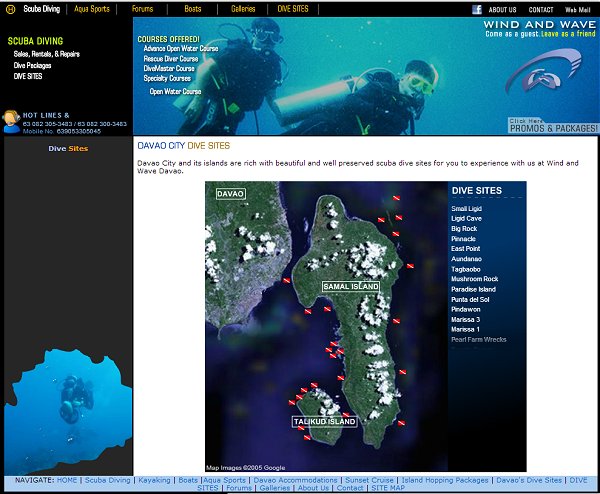The image size is (600, 494).
Task: Open the Facebook icon in the header
Action: [x=477, y=9]
